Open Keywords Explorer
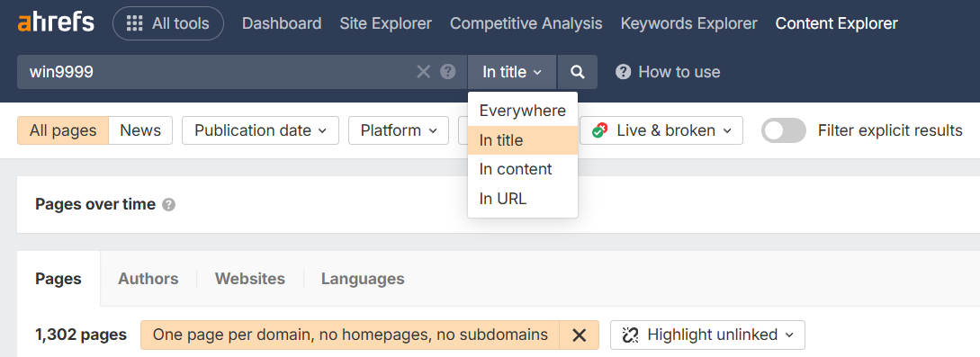The width and height of the screenshot is (980, 357). pyautogui.click(x=688, y=23)
